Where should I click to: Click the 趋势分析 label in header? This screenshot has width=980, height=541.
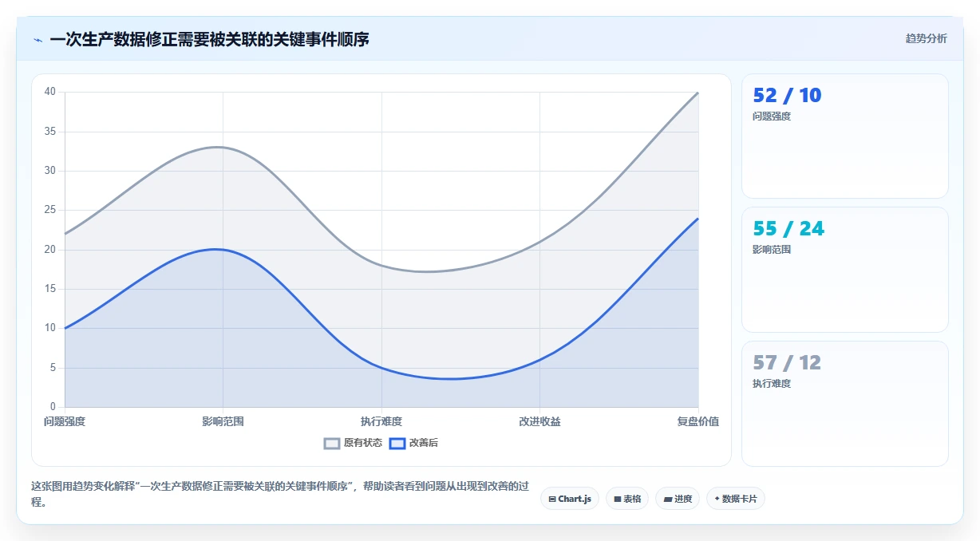tap(926, 38)
